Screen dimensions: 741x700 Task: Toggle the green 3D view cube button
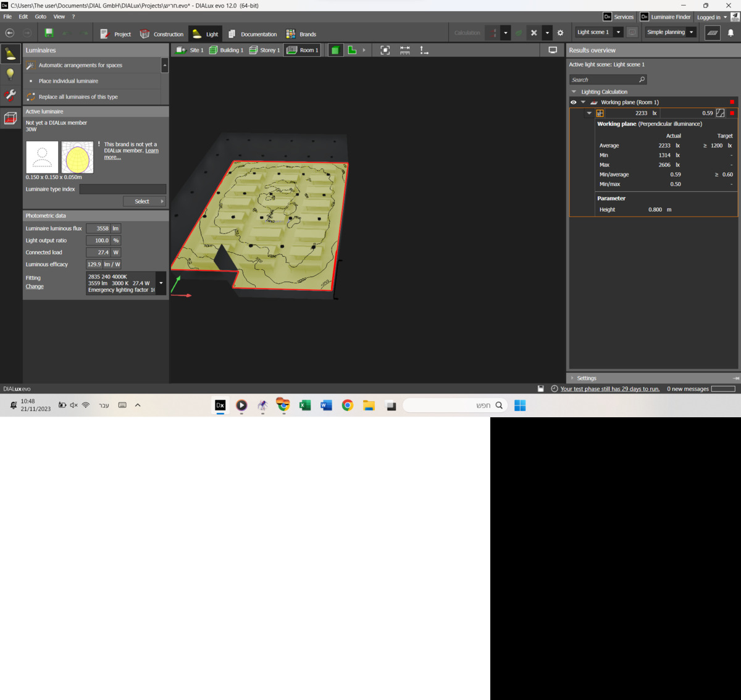pos(335,50)
